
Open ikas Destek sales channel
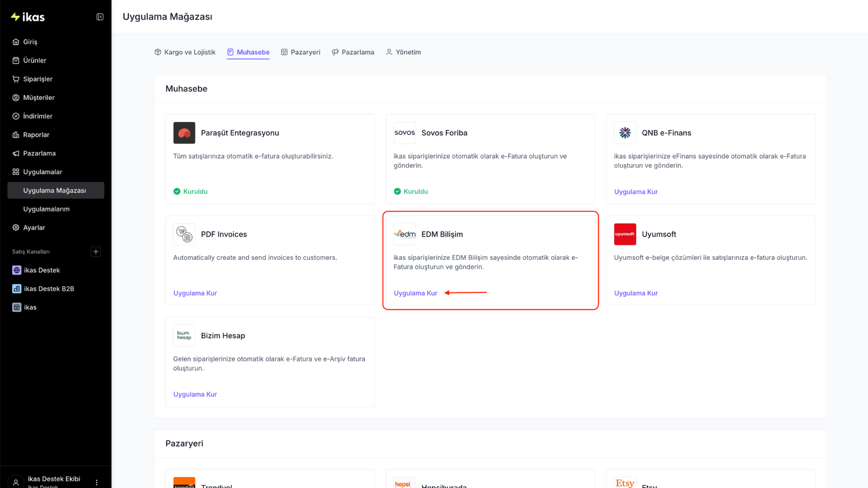pyautogui.click(x=56, y=270)
